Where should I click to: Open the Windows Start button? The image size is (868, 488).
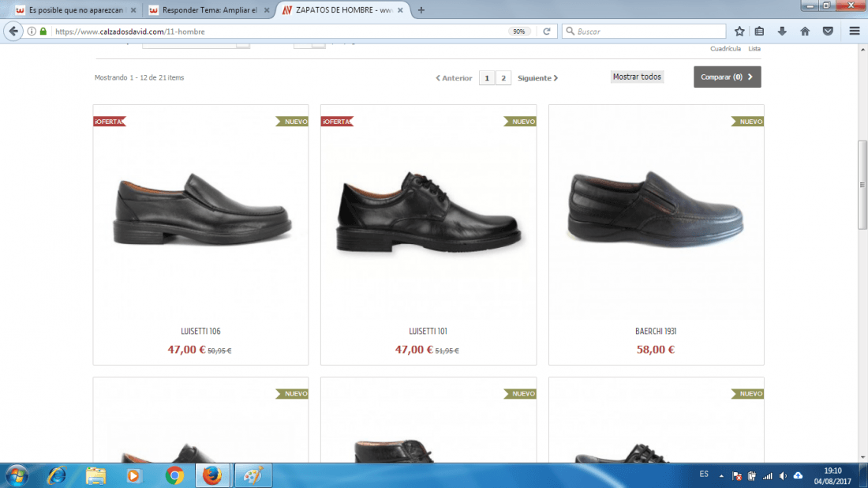[17, 475]
